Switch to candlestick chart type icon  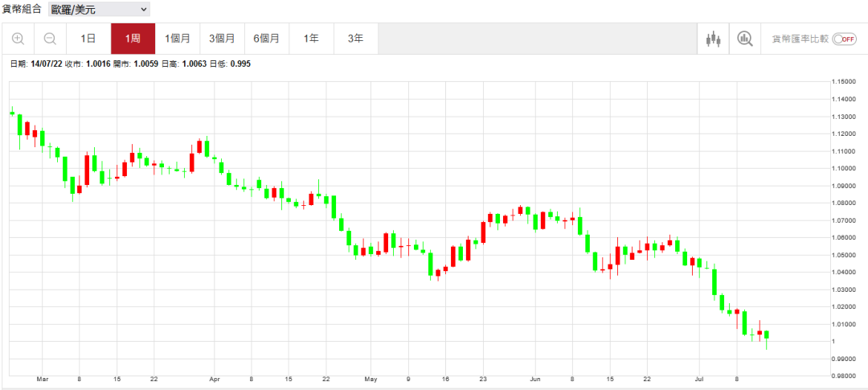[x=713, y=39]
